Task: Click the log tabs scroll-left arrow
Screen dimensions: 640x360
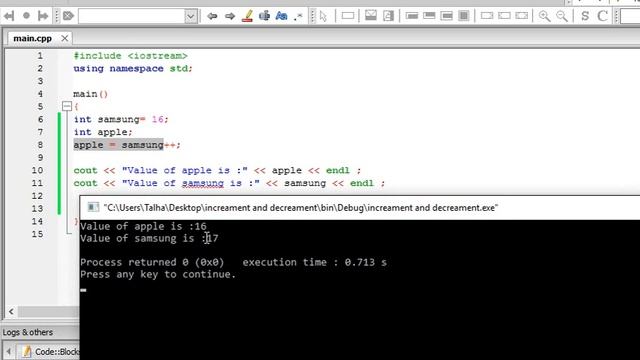Action: click(x=9, y=351)
